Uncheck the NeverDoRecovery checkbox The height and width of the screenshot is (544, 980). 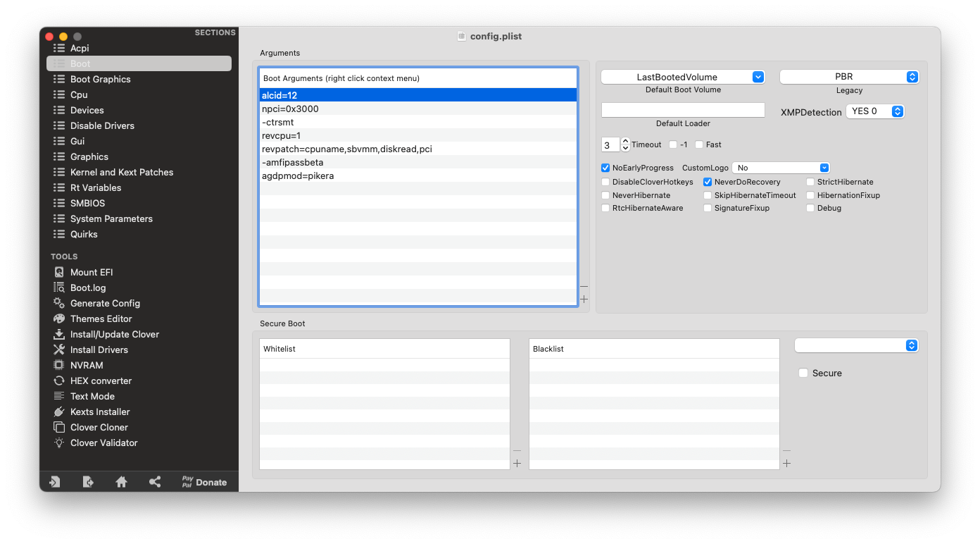click(708, 182)
